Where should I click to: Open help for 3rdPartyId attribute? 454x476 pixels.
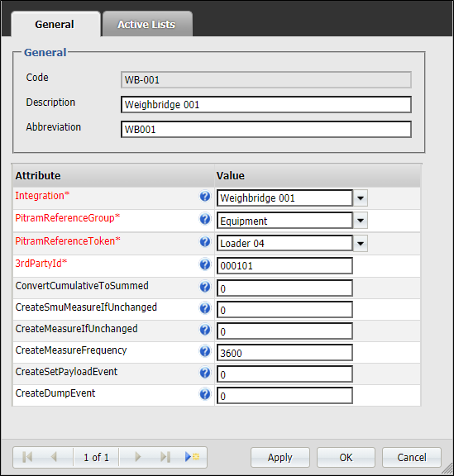pyautogui.click(x=205, y=264)
